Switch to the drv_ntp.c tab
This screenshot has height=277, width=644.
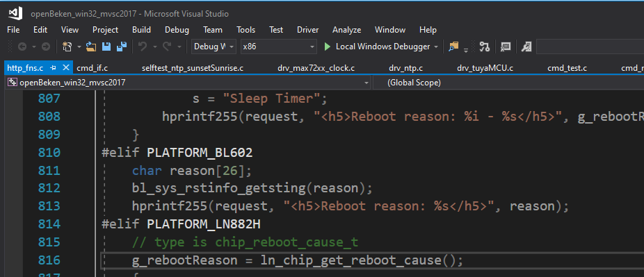[x=405, y=68]
